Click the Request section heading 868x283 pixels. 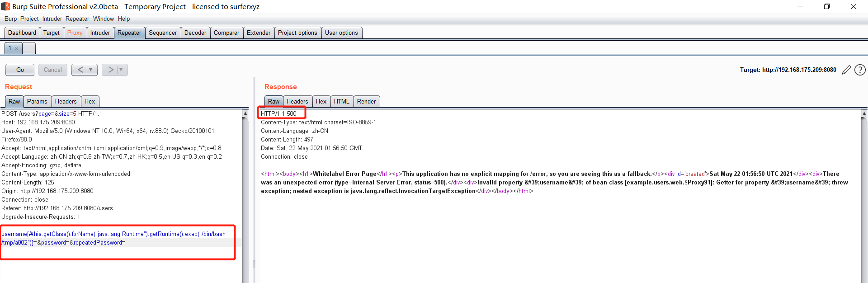[19, 87]
